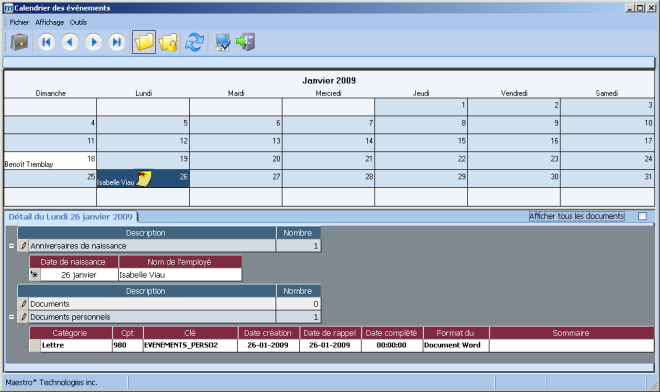Collapse the Documents personnels group
Viewport: 660px width, 392px height.
tap(11, 317)
